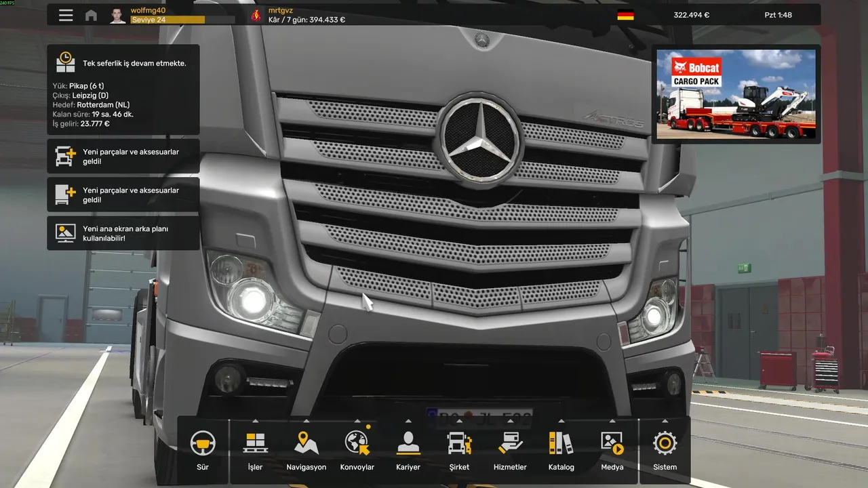This screenshot has height=488, width=868.
Task: Open the Navigasyon map menu
Action: point(307,451)
